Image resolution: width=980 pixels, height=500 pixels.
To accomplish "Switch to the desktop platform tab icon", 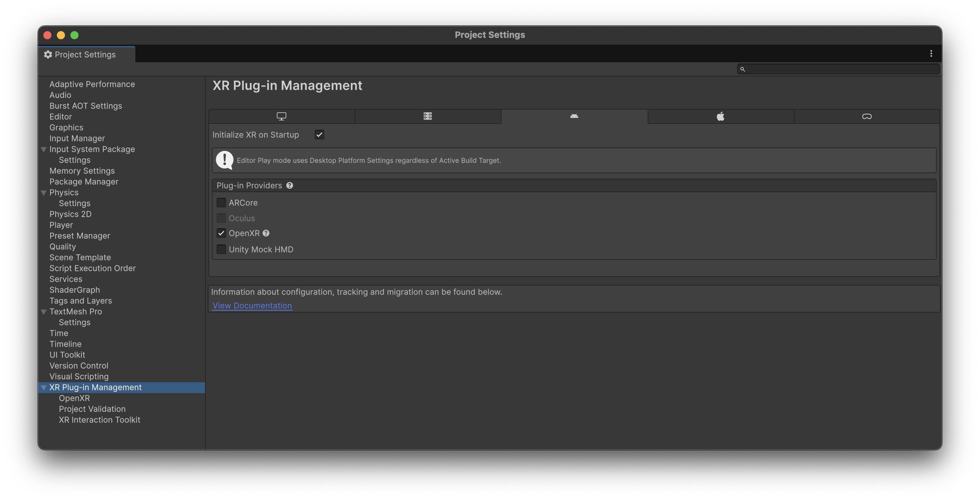I will [281, 116].
